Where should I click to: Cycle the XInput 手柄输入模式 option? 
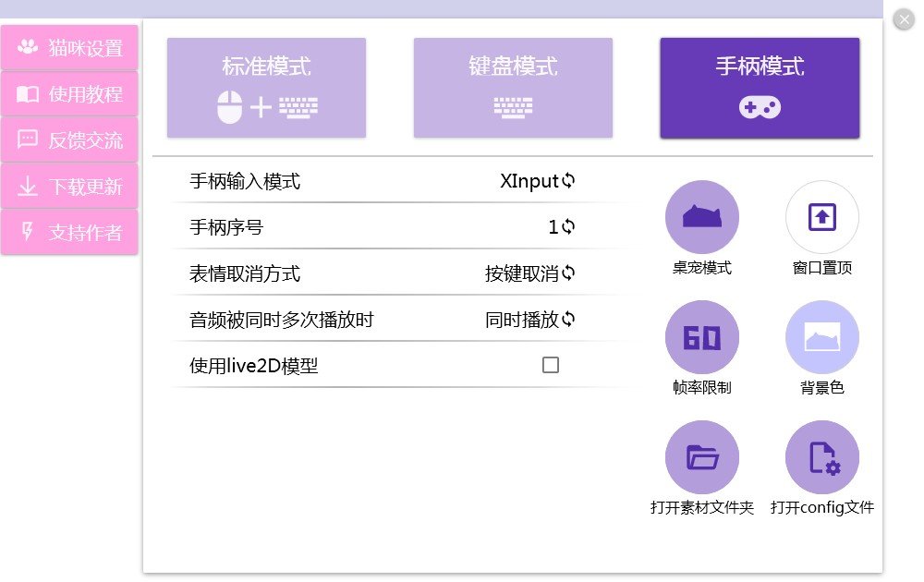568,181
